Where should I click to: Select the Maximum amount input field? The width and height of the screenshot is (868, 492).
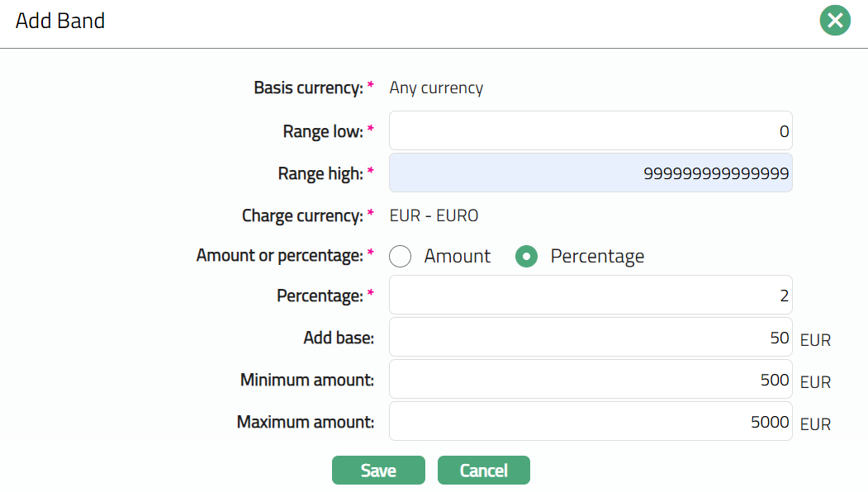pyautogui.click(x=590, y=422)
